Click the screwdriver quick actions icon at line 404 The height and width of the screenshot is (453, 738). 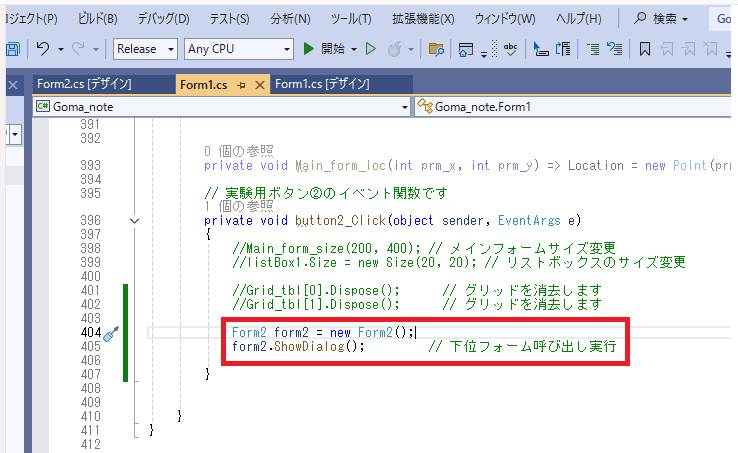(x=111, y=333)
